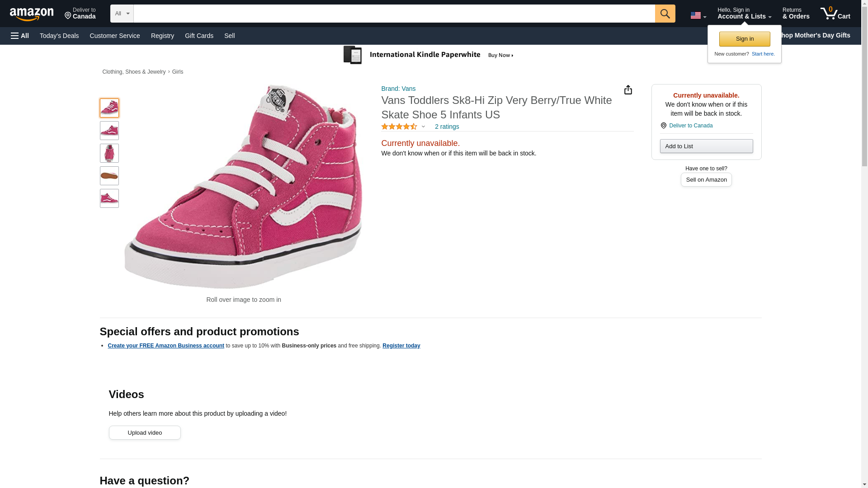Click the Amazon logo

[32, 14]
